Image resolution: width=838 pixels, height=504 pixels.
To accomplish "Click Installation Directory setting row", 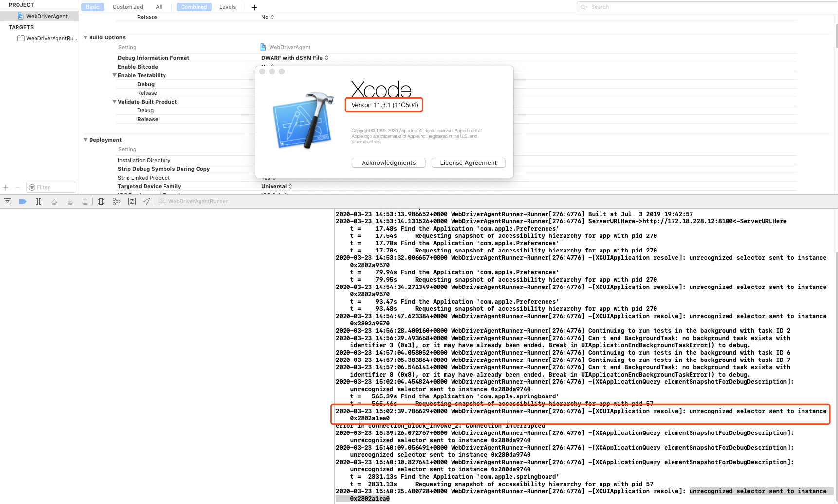I will point(144,160).
